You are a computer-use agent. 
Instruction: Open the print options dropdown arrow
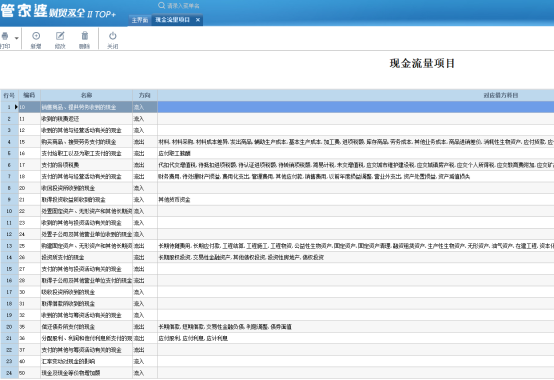click(17, 38)
